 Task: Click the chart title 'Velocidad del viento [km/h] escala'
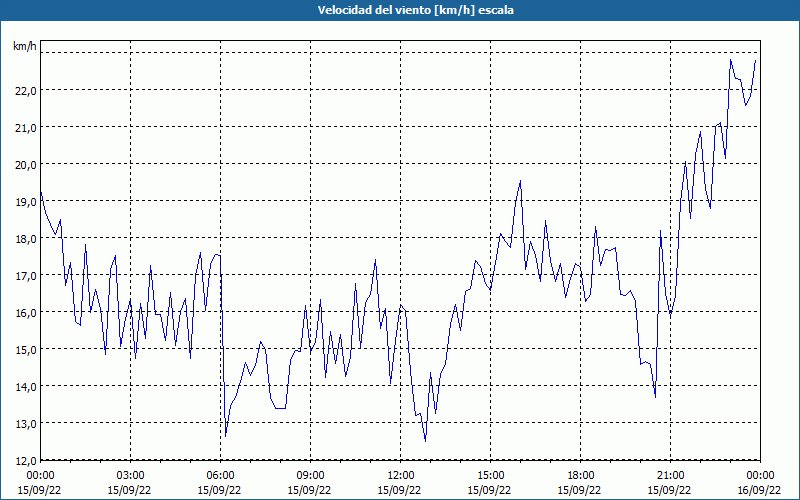415,10
